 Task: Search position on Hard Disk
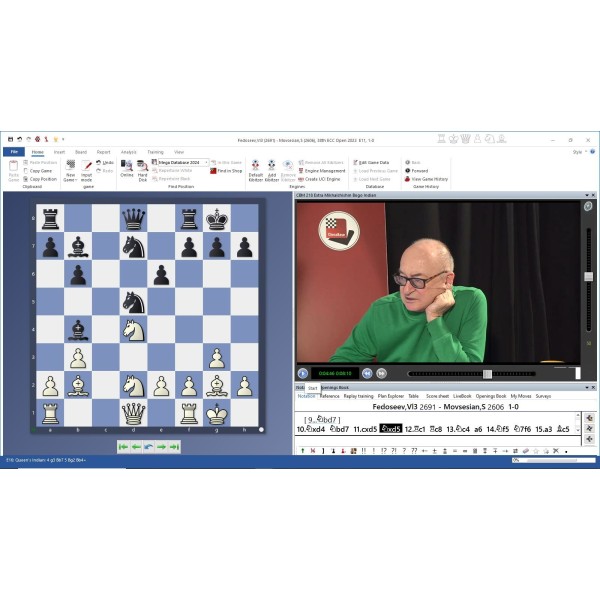pyautogui.click(x=142, y=171)
